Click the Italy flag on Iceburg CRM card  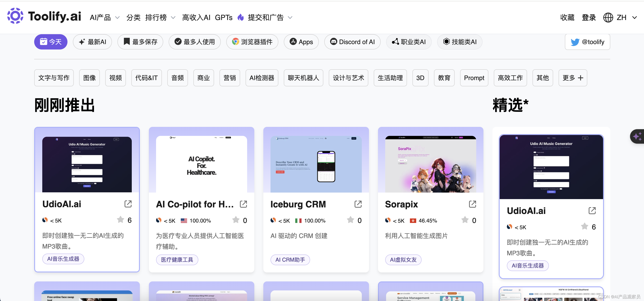[298, 221]
